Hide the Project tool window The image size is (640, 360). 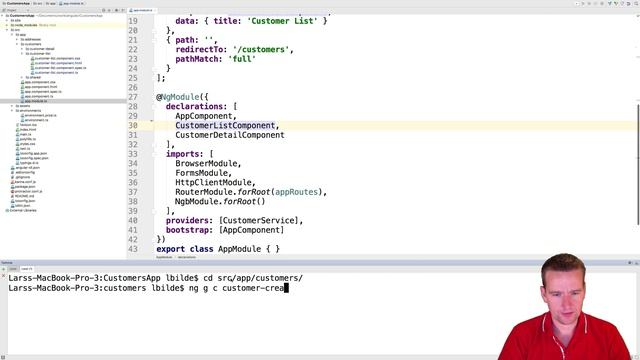tap(122, 10)
